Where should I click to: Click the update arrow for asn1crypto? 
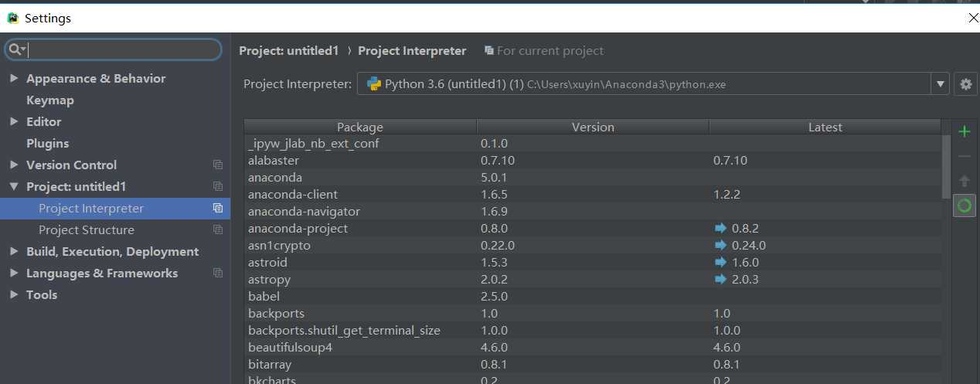coord(721,245)
